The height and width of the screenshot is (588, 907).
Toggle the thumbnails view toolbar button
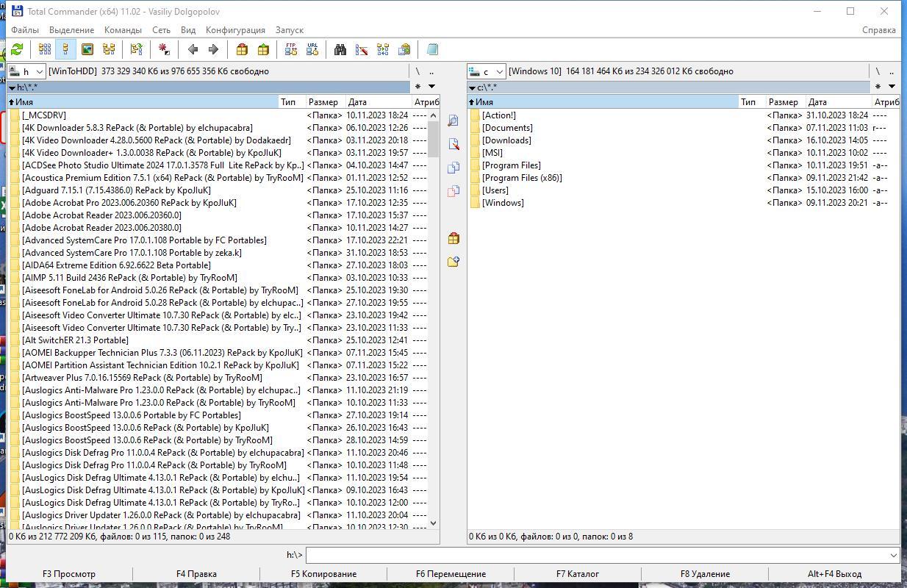coord(87,49)
